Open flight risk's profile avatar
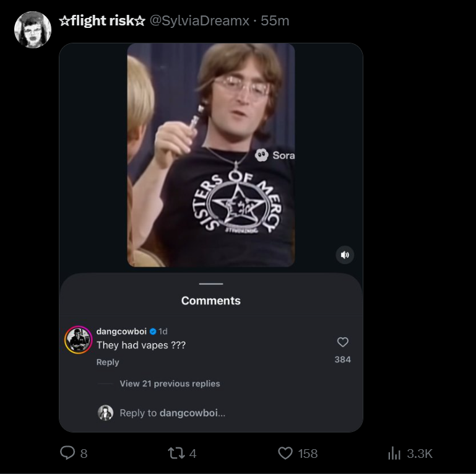Viewport: 476px width, 474px height. [33, 30]
